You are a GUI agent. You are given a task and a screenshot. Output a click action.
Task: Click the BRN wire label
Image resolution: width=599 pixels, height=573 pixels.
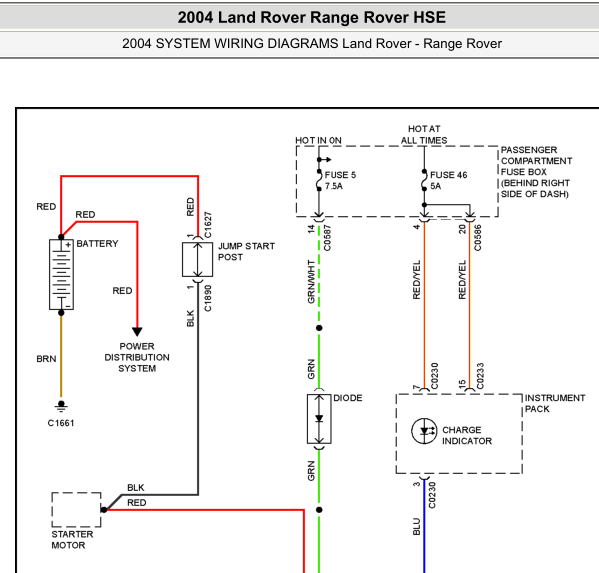point(46,359)
